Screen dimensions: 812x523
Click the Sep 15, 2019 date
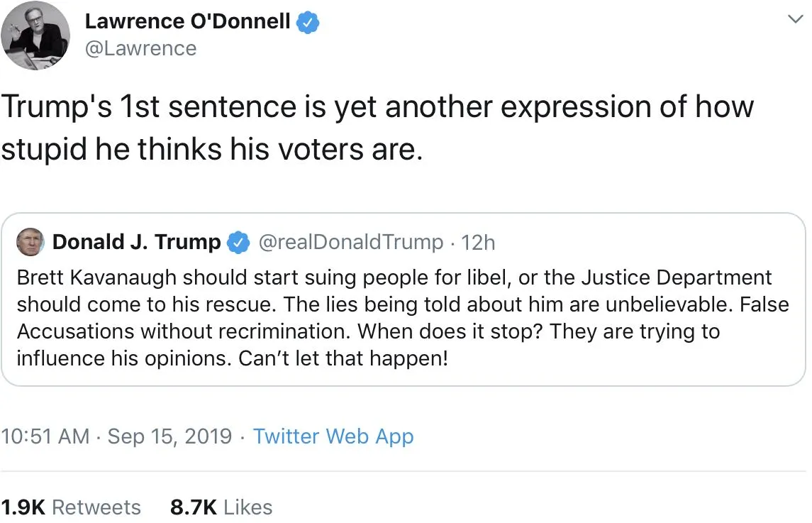169,436
